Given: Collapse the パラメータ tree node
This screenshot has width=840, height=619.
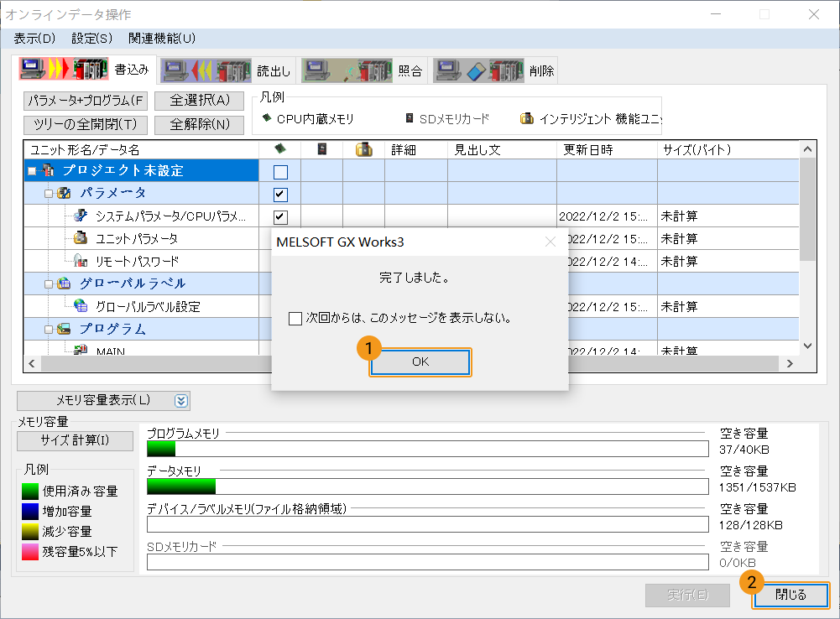Looking at the screenshot, I should 49,194.
